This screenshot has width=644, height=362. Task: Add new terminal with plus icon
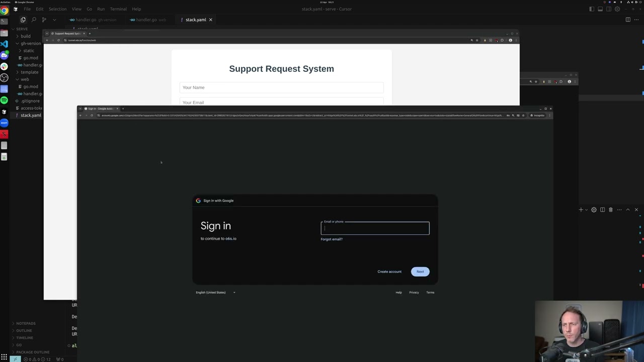581,210
